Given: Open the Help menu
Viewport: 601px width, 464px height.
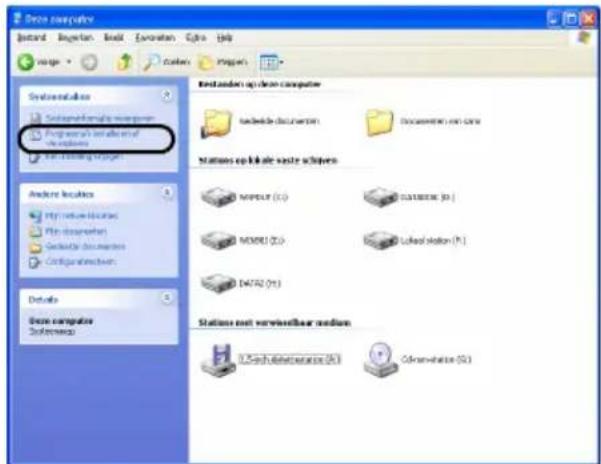Looking at the screenshot, I should pyautogui.click(x=225, y=38).
